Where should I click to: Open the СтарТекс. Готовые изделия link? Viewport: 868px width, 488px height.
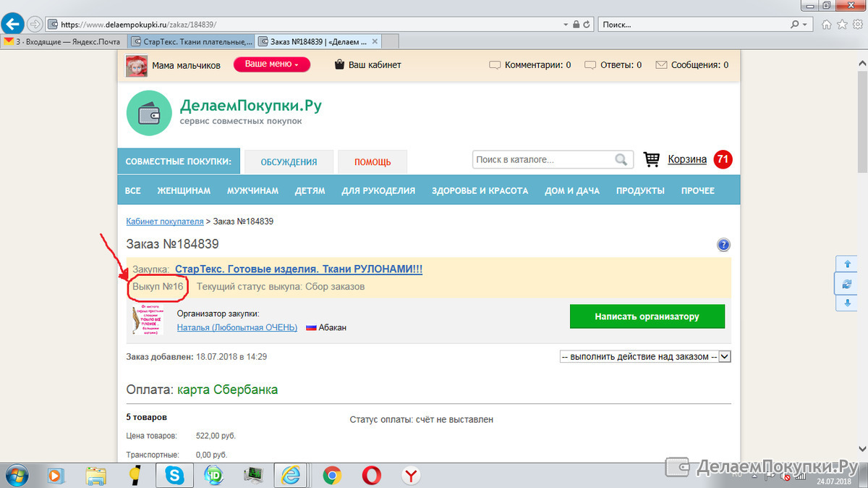tap(299, 269)
